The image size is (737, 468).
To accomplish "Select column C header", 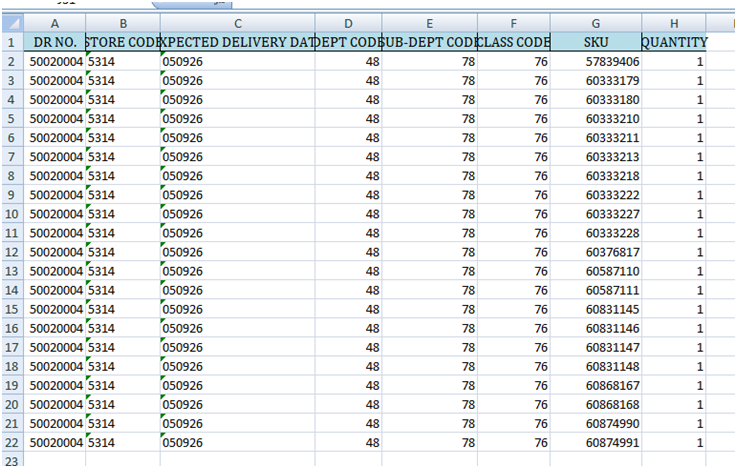I will (237, 23).
